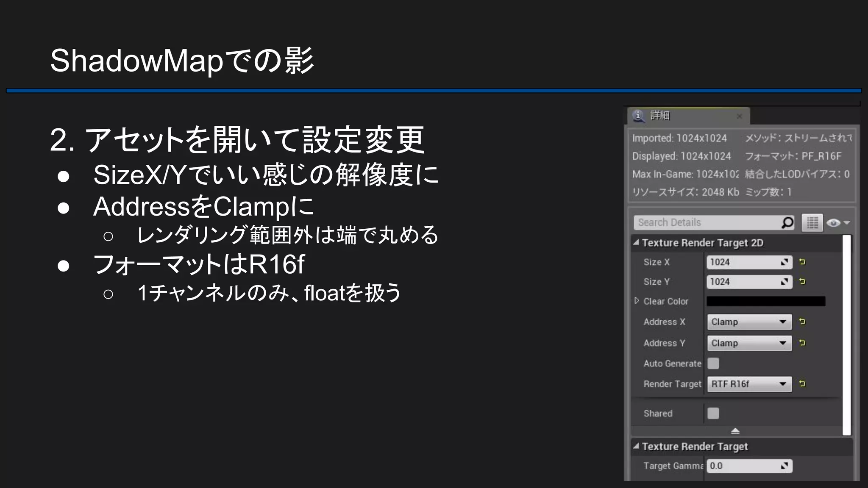Click the bullet SizeX/Yでいい感じの解像度に
The height and width of the screenshot is (488, 868).
266,174
